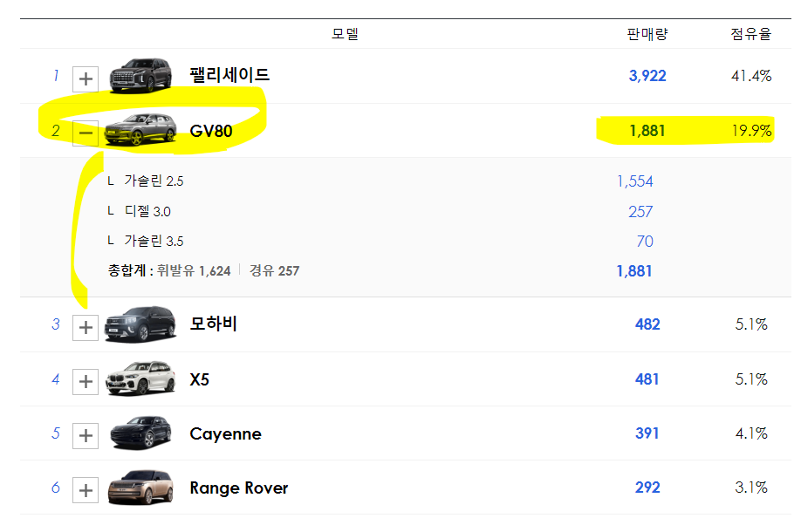Click the 3,922 sales figure

pyautogui.click(x=647, y=76)
